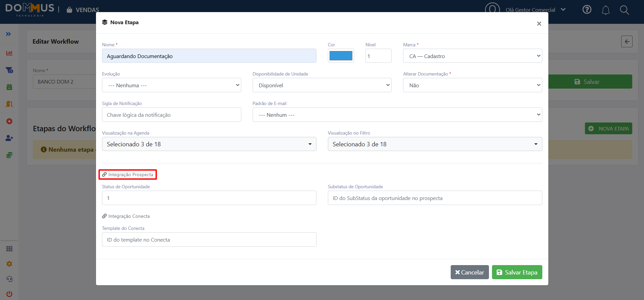This screenshot has height=300, width=644.
Task: Open the sales funnel sidebar icon
Action: pos(9,70)
